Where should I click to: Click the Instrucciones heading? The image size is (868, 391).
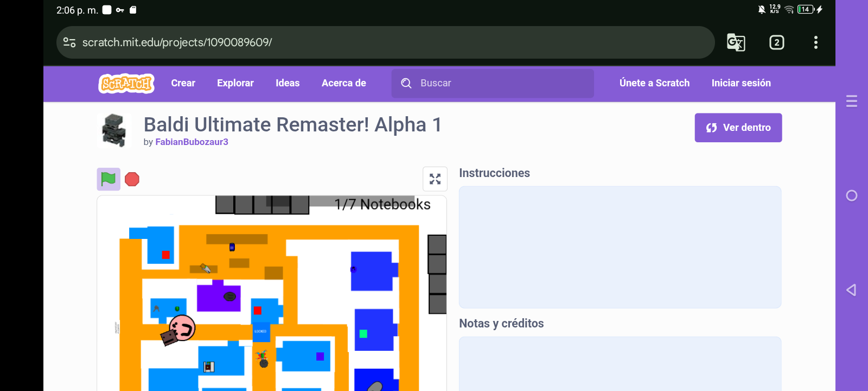coord(495,173)
